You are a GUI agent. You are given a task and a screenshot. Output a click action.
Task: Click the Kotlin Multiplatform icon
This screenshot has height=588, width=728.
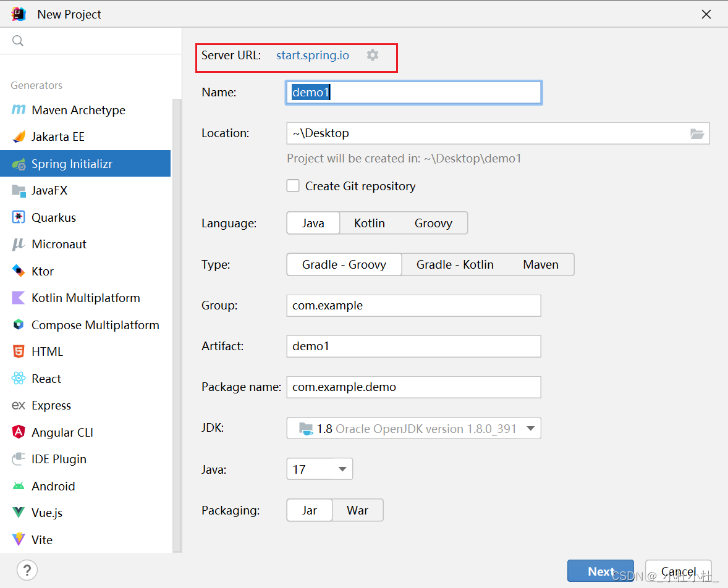point(19,298)
